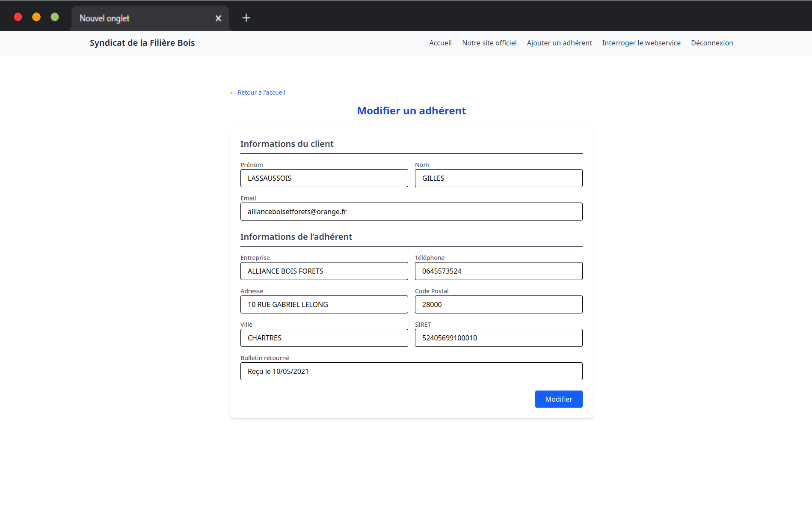Focus the Prénom input field

coord(324,178)
